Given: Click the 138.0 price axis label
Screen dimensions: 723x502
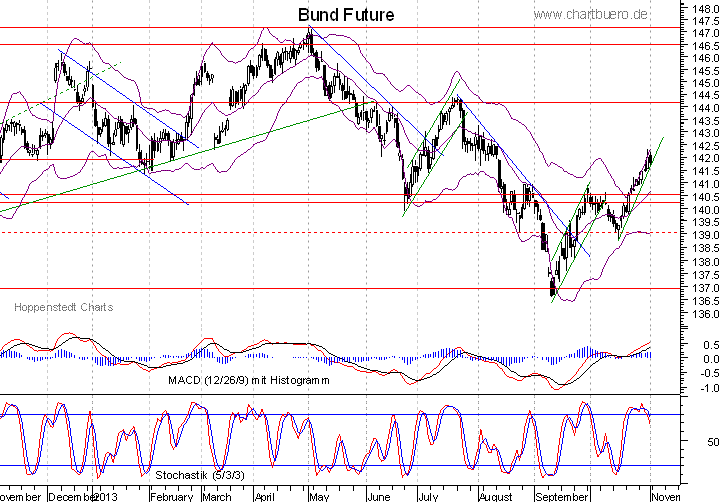Looking at the screenshot, I should pos(705,262).
